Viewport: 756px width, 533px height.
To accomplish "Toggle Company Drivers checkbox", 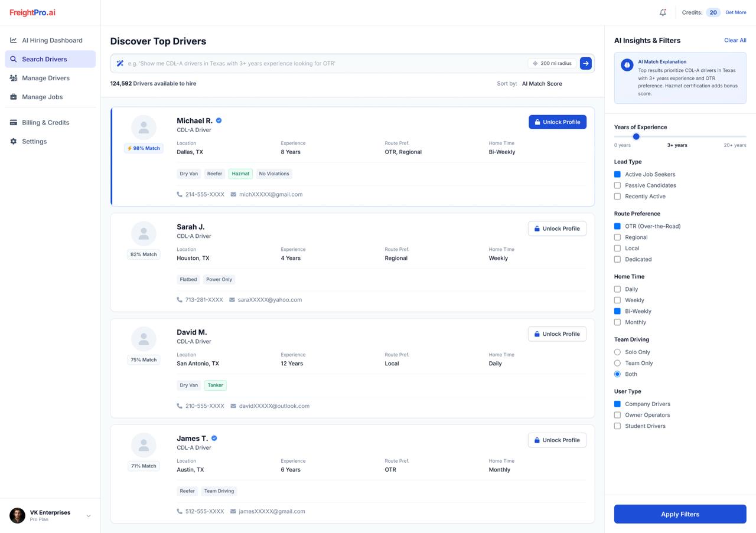I will pos(617,404).
